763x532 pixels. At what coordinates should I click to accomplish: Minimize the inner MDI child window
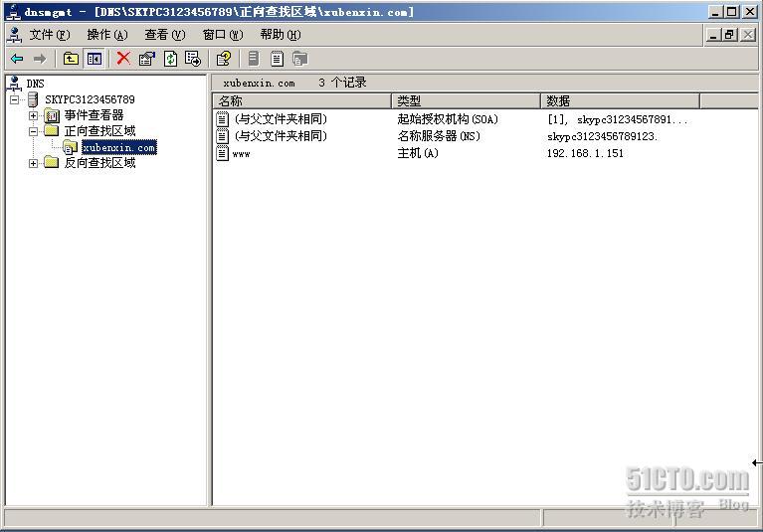point(713,35)
